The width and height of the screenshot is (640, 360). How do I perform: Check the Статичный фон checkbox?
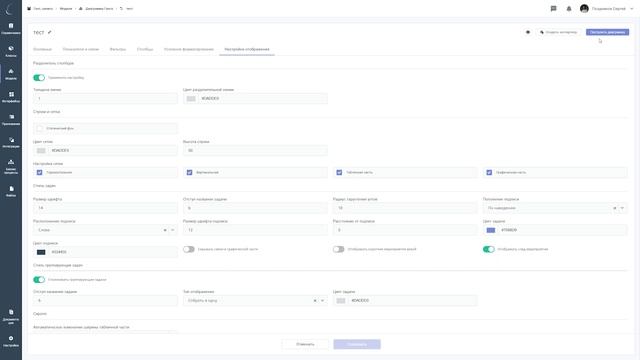(x=40, y=129)
